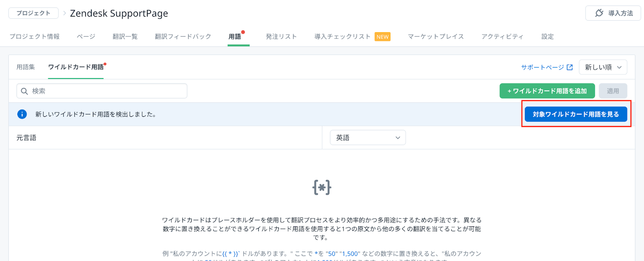Screen dimensions: 644x261
Task: Click the wildcard {*} placeholder icon
Action: point(322,187)
